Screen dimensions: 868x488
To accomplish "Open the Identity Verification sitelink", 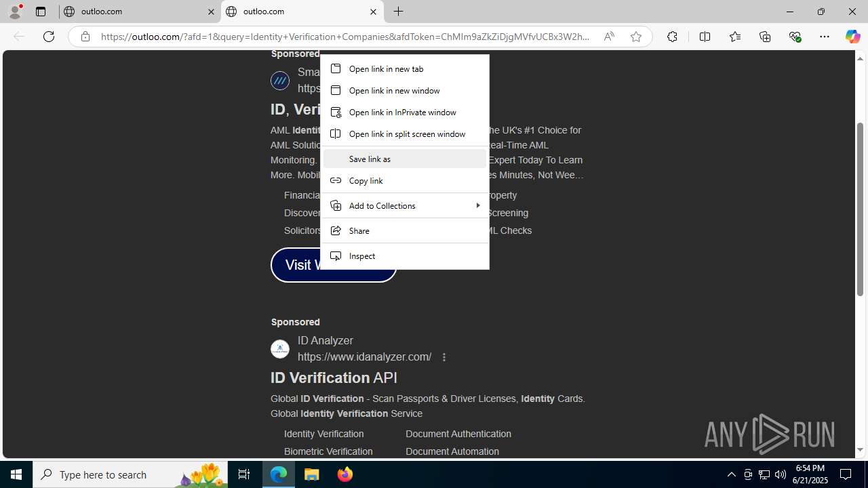I will click(x=323, y=434).
